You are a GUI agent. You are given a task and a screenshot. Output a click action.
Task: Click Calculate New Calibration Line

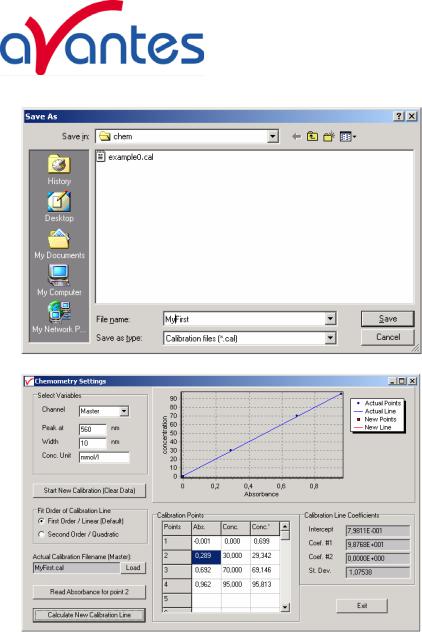pos(89,615)
